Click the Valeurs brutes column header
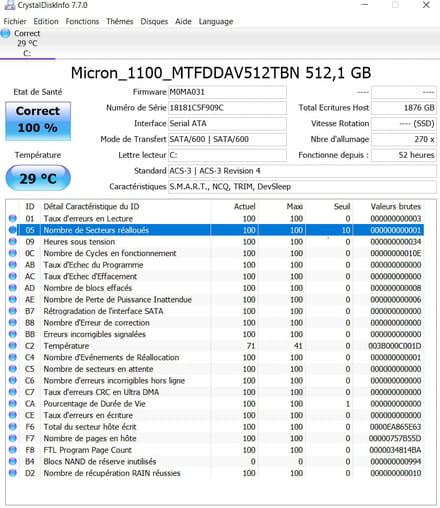The width and height of the screenshot is (440, 508). (396, 207)
